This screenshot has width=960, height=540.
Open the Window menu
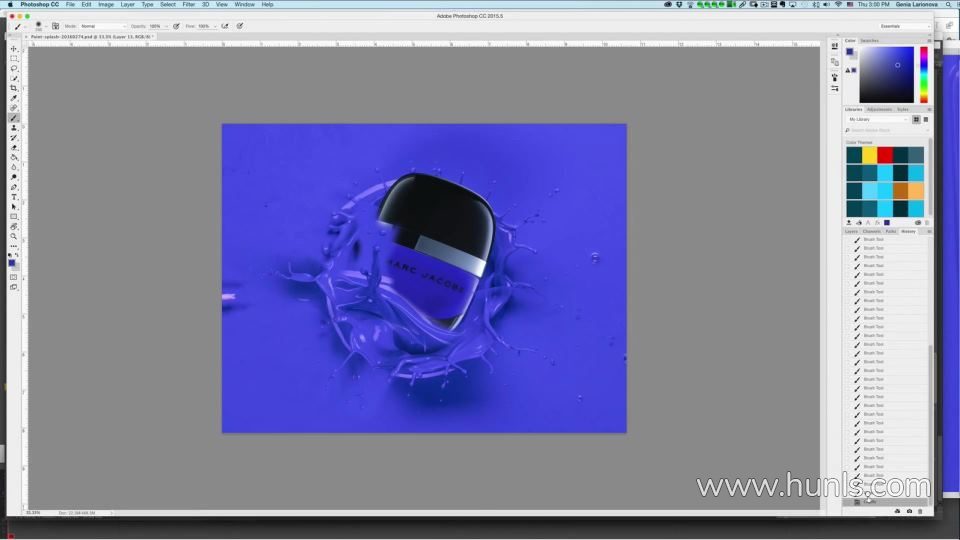tap(244, 4)
